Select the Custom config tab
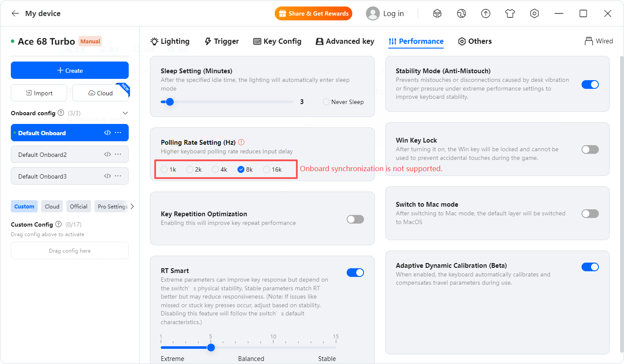The height and width of the screenshot is (364, 624). coord(24,206)
